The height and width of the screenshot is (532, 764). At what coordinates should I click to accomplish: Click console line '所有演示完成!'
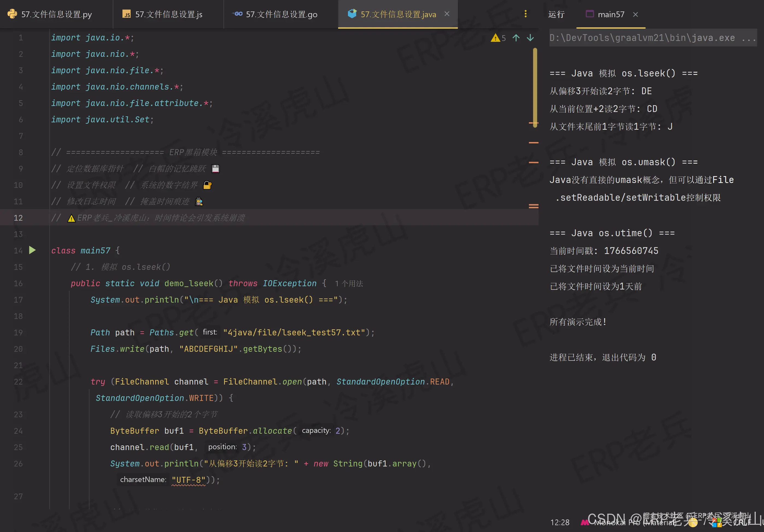578,322
